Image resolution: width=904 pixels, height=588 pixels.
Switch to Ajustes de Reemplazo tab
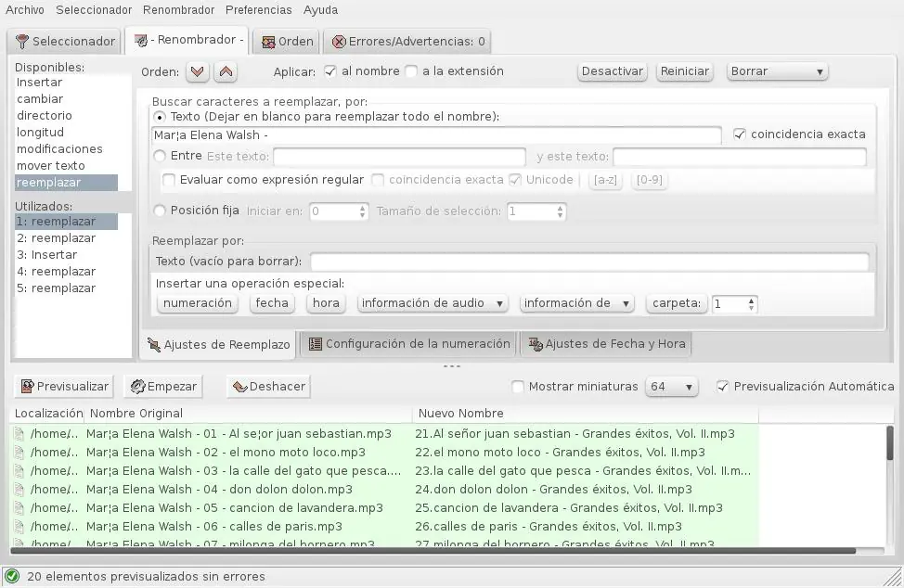[x=218, y=344]
